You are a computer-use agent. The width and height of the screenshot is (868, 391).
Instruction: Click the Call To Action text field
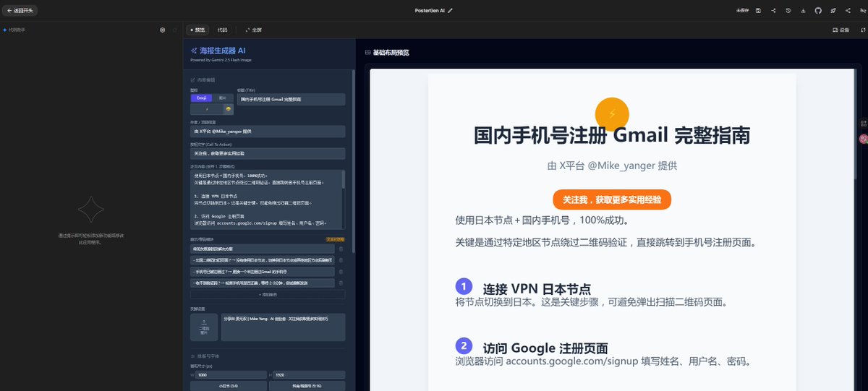(268, 153)
